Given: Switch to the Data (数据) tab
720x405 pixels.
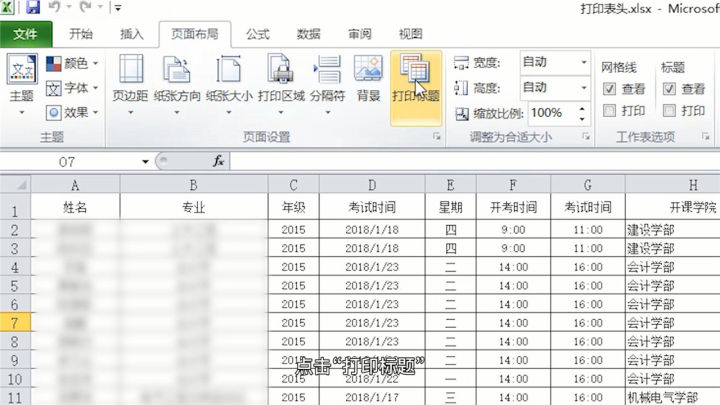Looking at the screenshot, I should coord(309,34).
